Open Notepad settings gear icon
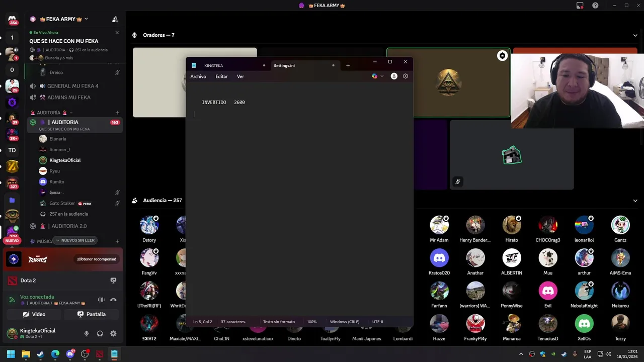 406,76
